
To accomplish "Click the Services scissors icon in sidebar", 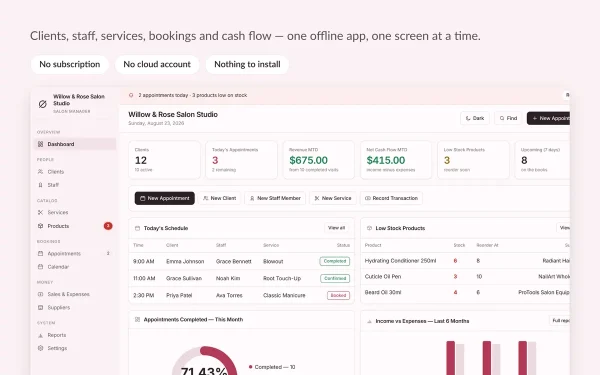I will pos(41,212).
